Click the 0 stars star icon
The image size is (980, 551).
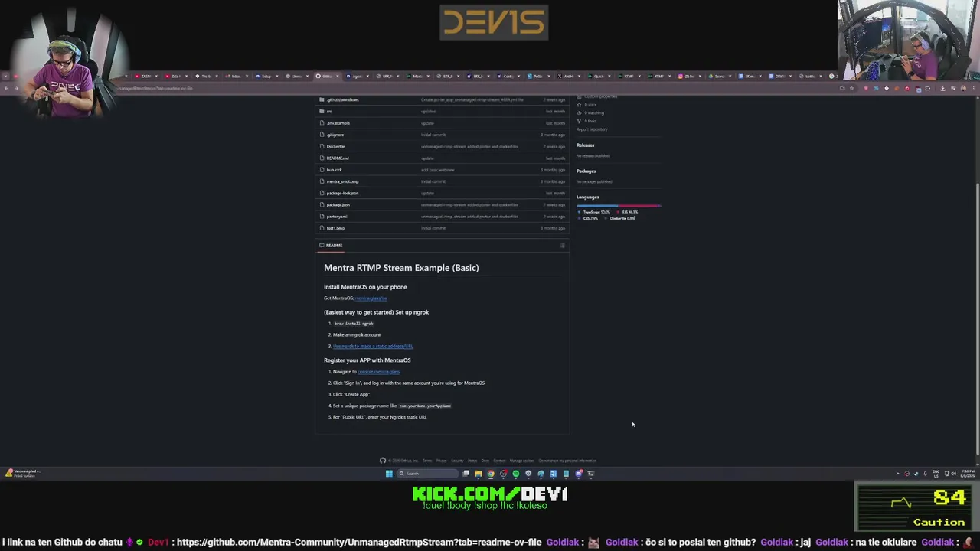point(579,105)
